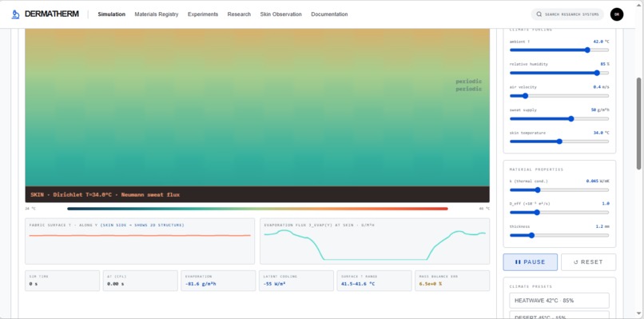The width and height of the screenshot is (644, 319).
Task: Click the latent cooling value -55 W/m²
Action: (274, 284)
